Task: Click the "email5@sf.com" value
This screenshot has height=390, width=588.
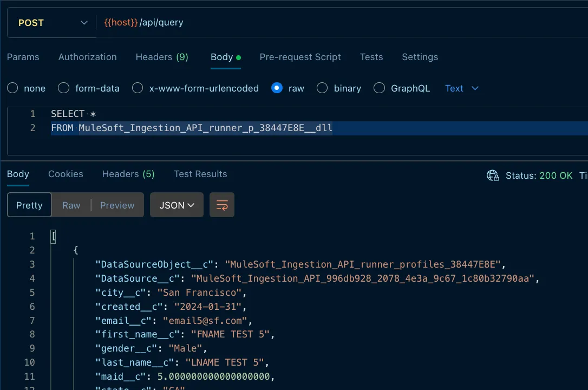Action: (x=205, y=321)
